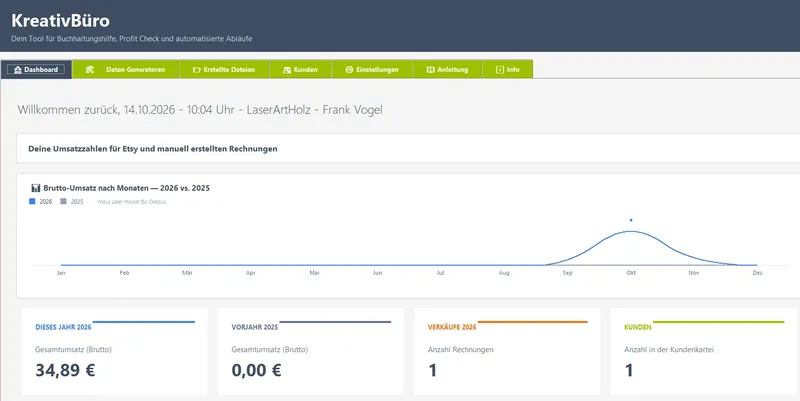Select the Info tab

point(508,69)
